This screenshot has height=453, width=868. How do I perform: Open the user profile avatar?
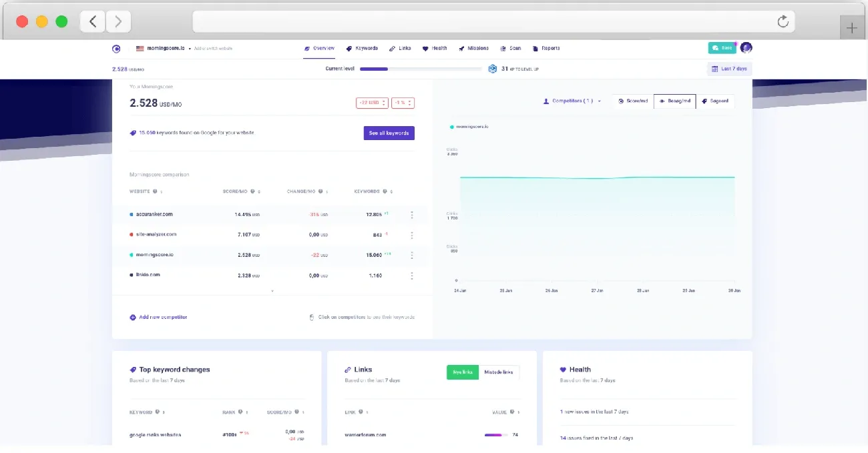point(746,48)
